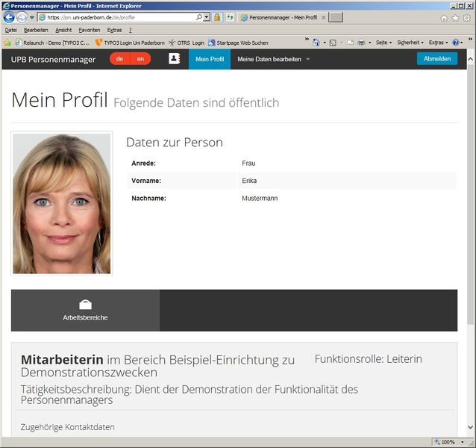Open the OTRS Login favorite

click(187, 43)
